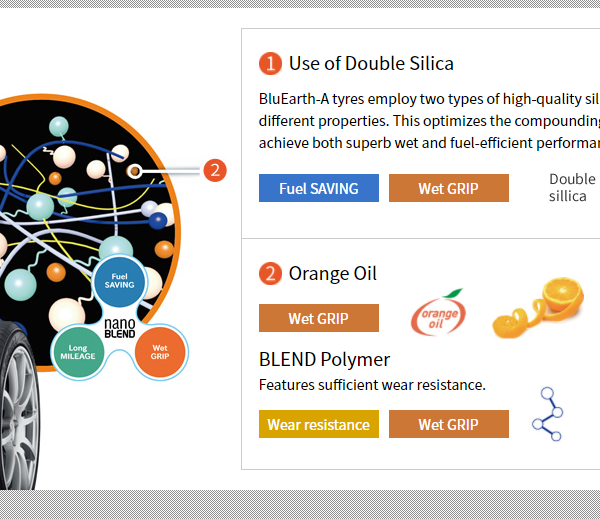The height and width of the screenshot is (519, 600).
Task: Click the blue Fuel SAVING tag button
Action: (x=319, y=188)
